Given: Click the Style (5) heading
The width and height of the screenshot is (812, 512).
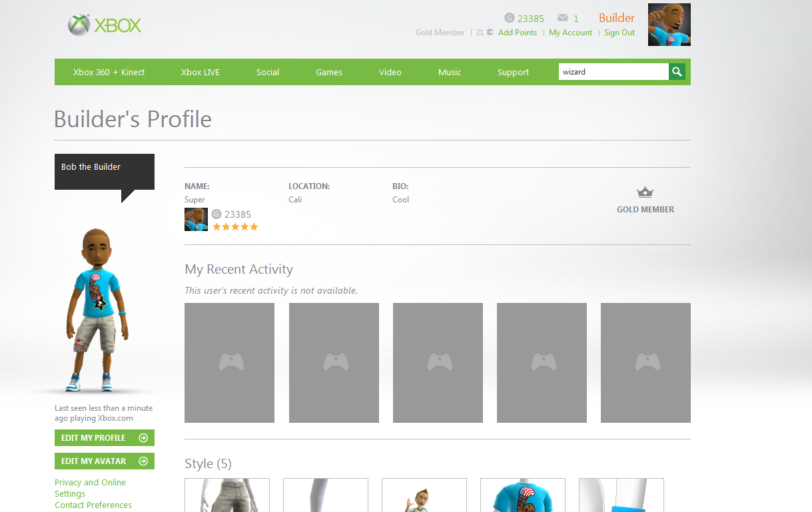Looking at the screenshot, I should pos(208,463).
